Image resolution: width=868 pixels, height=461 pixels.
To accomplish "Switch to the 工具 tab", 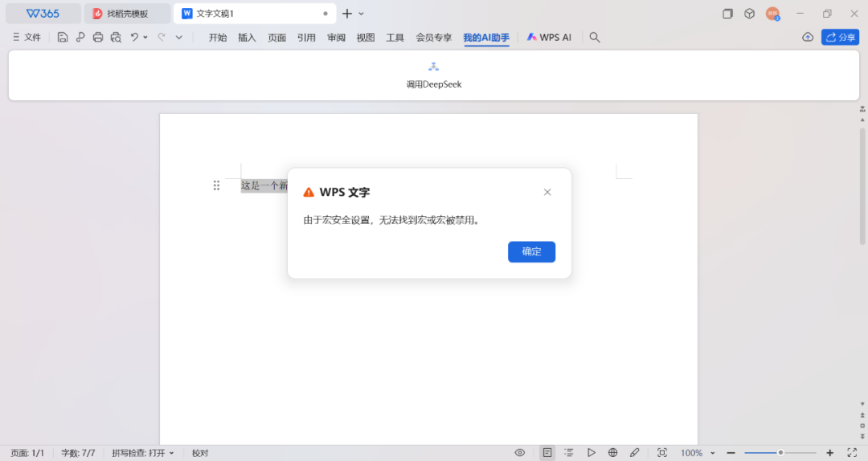I will [x=395, y=37].
